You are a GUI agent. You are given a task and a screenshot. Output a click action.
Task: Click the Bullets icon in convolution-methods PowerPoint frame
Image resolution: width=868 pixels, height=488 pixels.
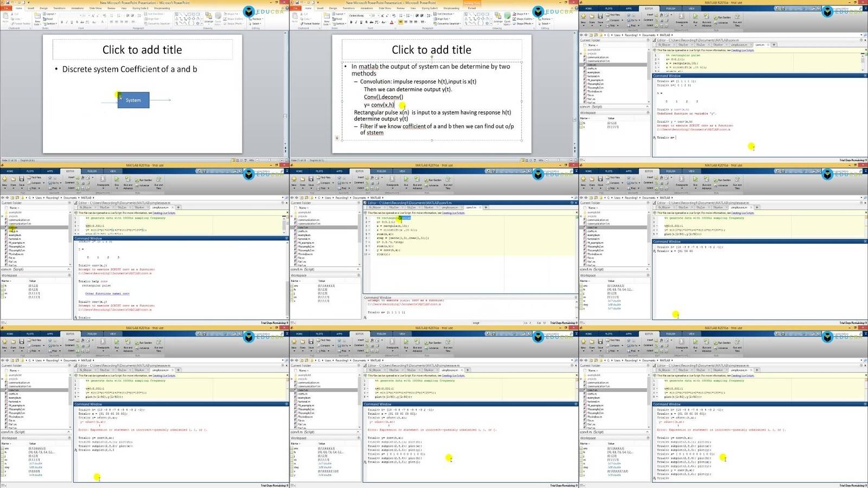[x=401, y=16]
